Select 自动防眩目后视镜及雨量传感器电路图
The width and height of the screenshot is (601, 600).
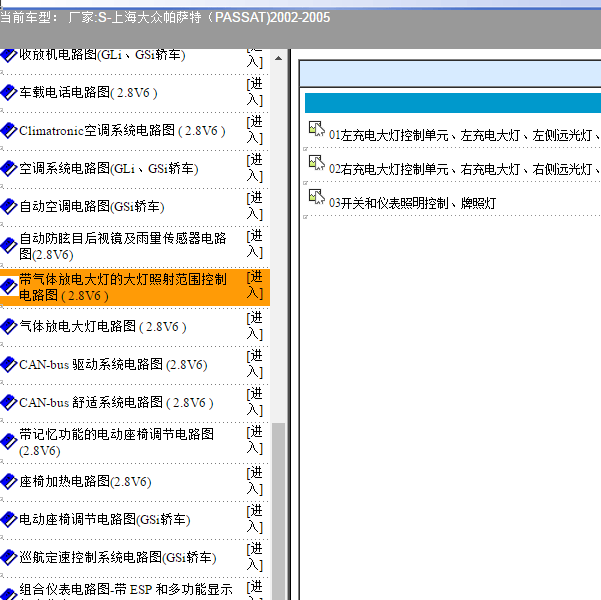tap(123, 246)
